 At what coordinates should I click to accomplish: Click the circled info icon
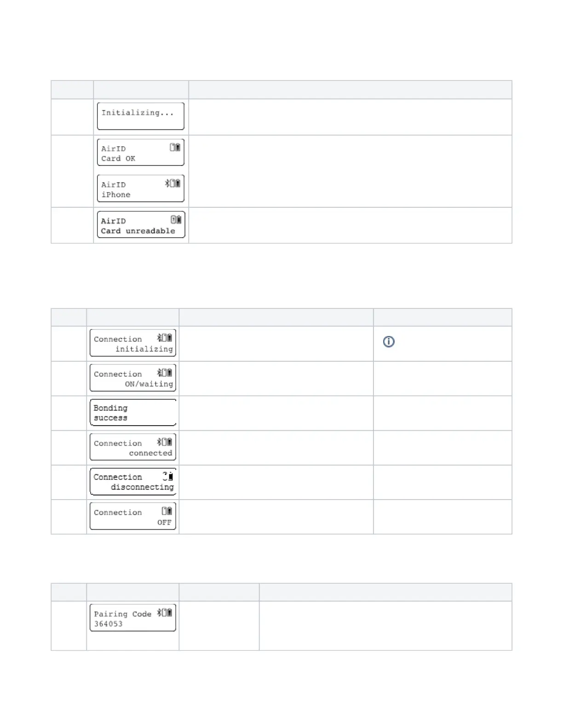coord(389,341)
